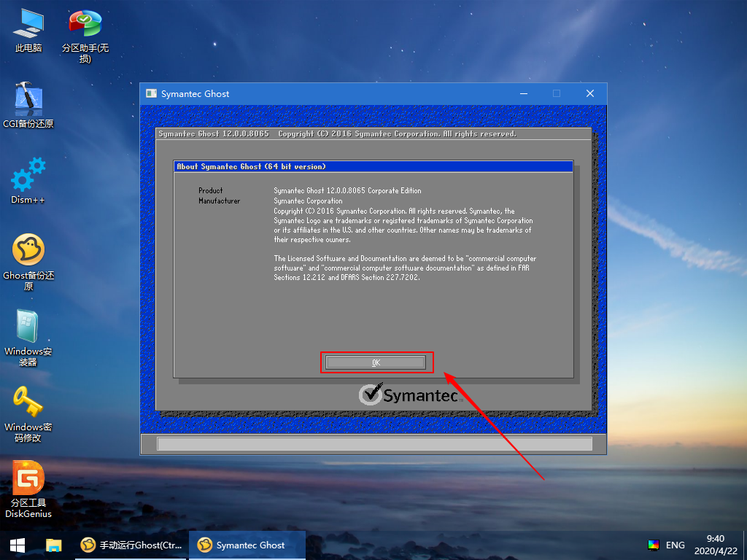
Task: Switch the ENG input language indicator
Action: point(675,545)
